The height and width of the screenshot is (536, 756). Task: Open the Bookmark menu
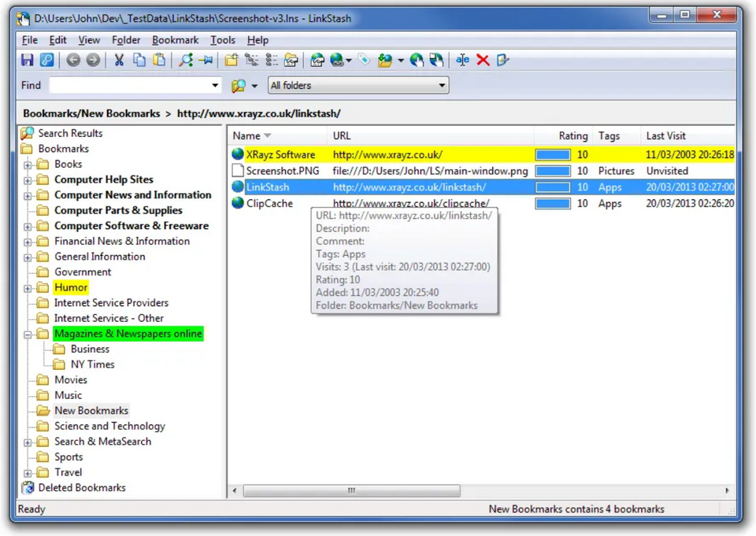click(x=175, y=39)
